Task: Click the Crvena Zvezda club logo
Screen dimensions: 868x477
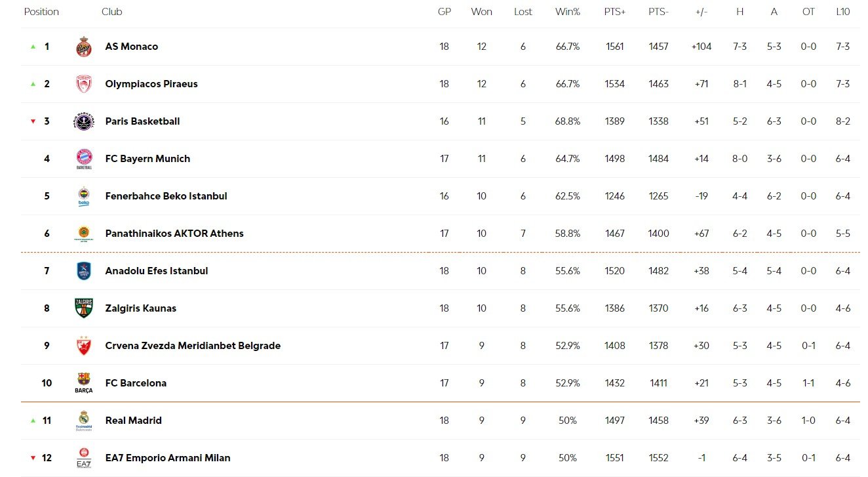Action: tap(84, 346)
